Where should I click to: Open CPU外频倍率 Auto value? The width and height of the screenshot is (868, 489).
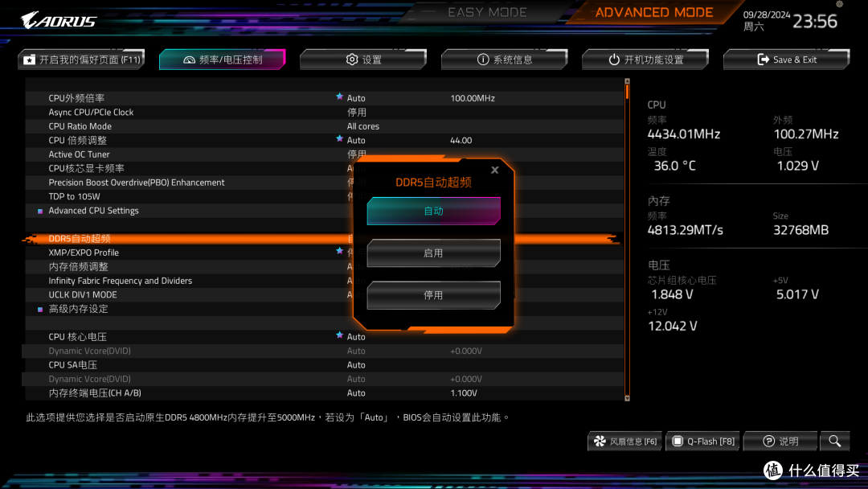(356, 98)
